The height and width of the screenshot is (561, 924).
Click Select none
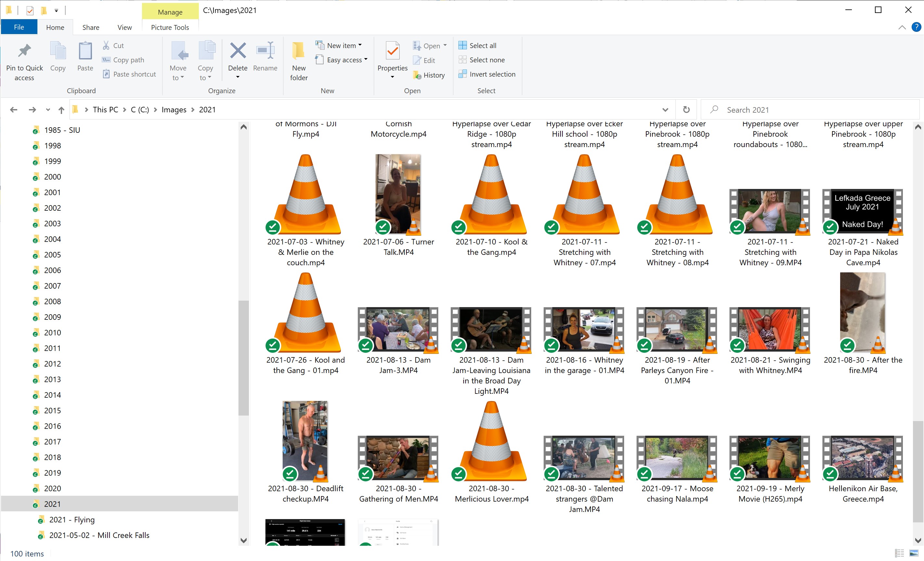[481, 60]
